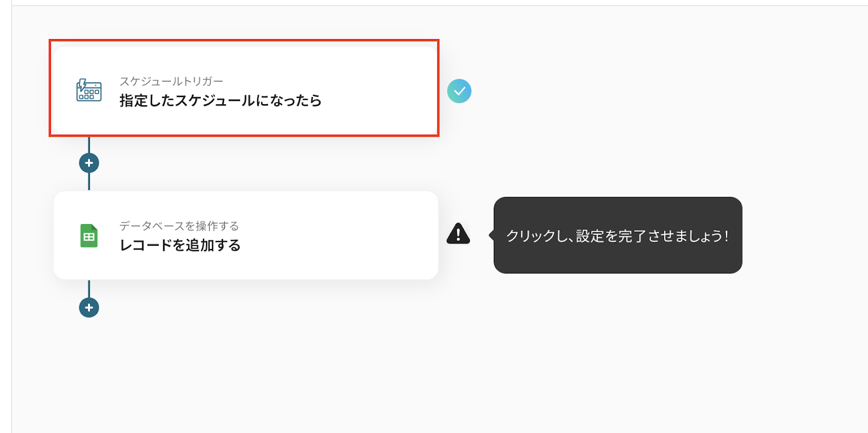This screenshot has width=868, height=433.
Task: Click the schedule trigger calendar icon
Action: coord(89,90)
